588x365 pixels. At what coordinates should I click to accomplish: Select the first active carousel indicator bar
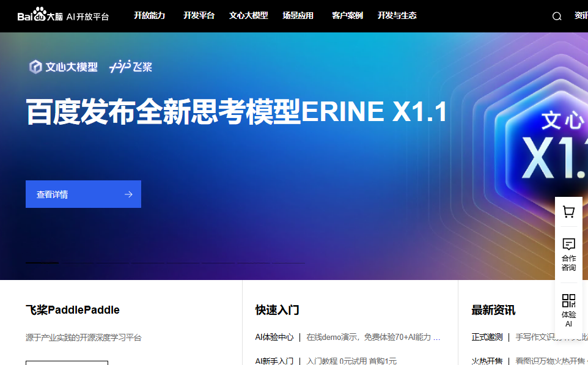[x=42, y=263]
